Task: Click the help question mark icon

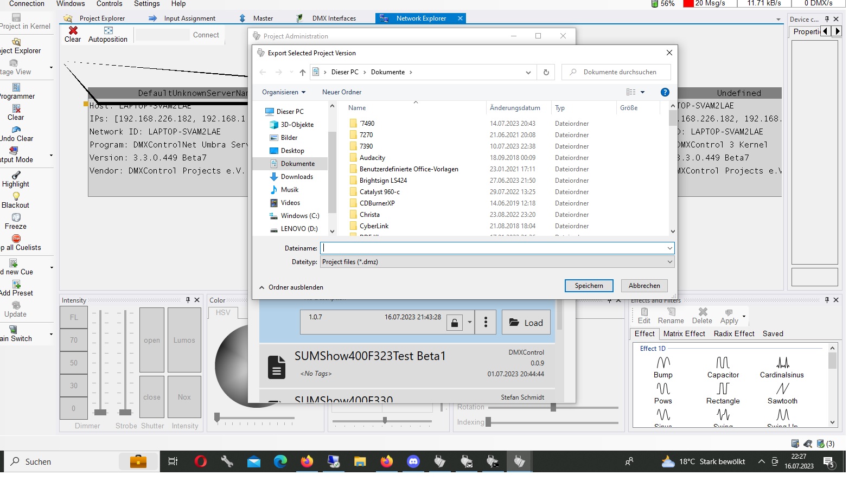Action: coord(665,92)
